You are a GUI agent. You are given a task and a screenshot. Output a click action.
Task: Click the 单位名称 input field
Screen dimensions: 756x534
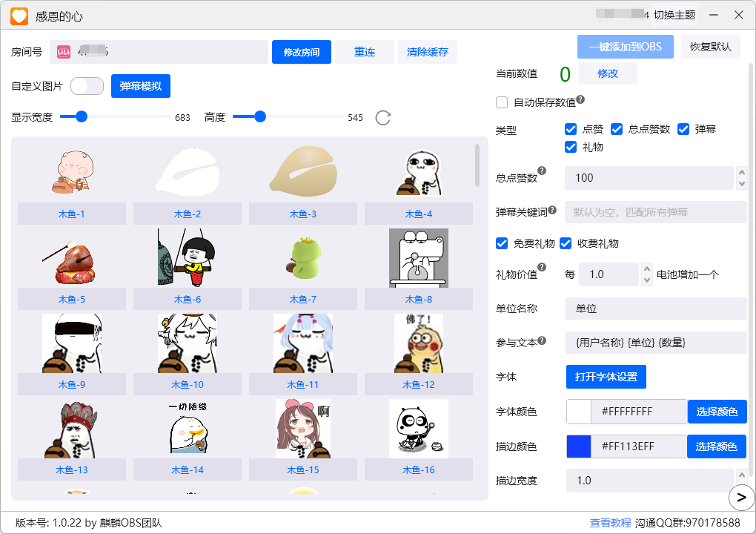tap(656, 309)
